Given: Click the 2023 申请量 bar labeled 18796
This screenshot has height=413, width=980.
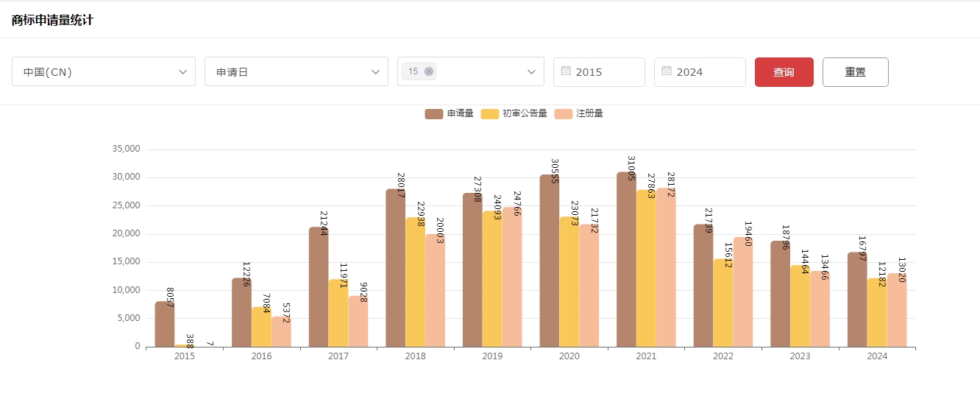Looking at the screenshot, I should tap(780, 294).
